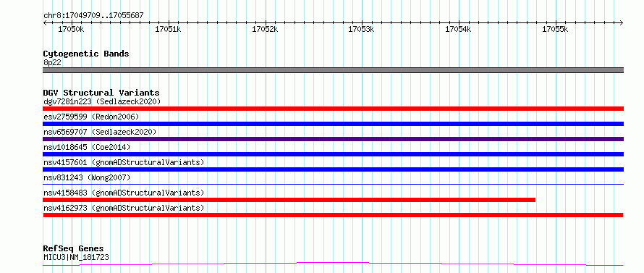Image resolution: width=644 pixels, height=273 pixels.
Task: Click the red dgv7281n223 variant bar
Action: click(x=333, y=109)
